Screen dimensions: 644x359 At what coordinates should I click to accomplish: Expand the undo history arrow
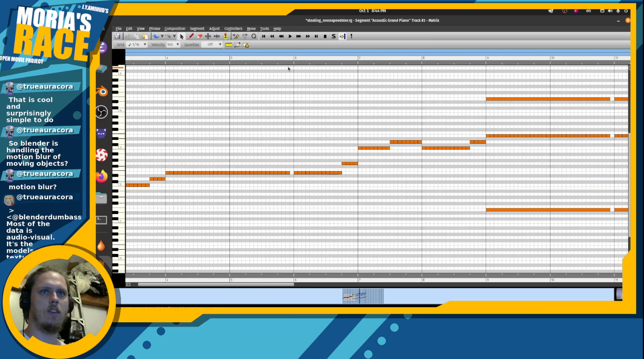pos(162,36)
